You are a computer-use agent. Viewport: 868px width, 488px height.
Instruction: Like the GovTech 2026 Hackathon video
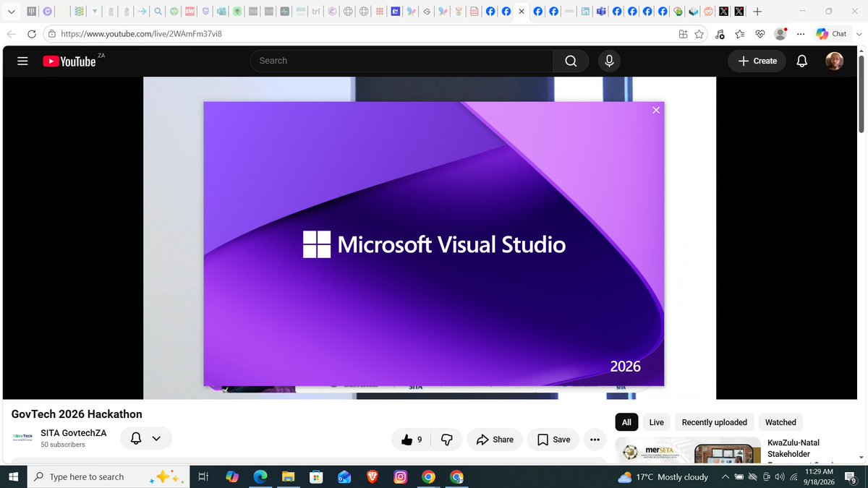click(412, 440)
